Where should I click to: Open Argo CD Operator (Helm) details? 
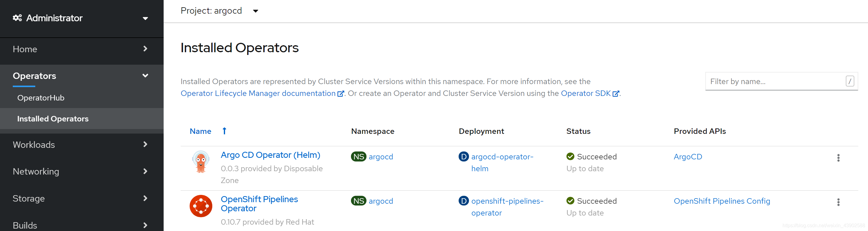(271, 155)
